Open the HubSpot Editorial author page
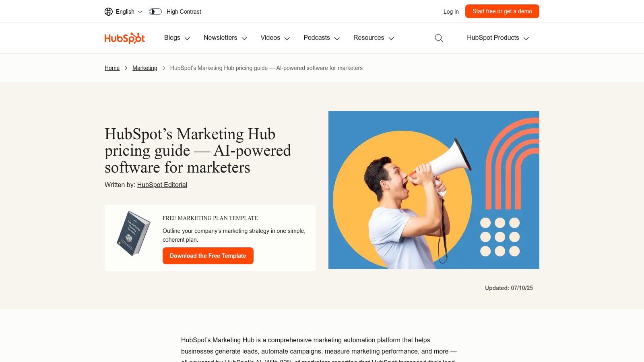Viewport: 644px width, 362px height. [162, 185]
